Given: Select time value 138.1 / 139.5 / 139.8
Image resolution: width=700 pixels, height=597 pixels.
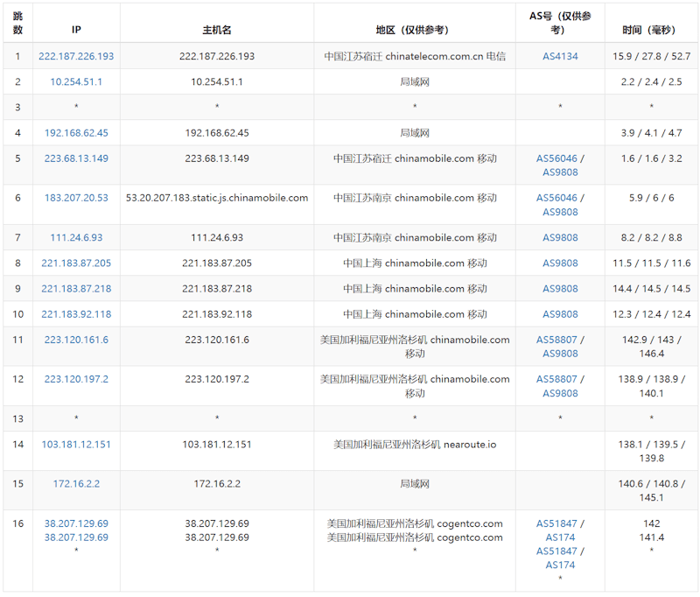Looking at the screenshot, I should 651,451.
